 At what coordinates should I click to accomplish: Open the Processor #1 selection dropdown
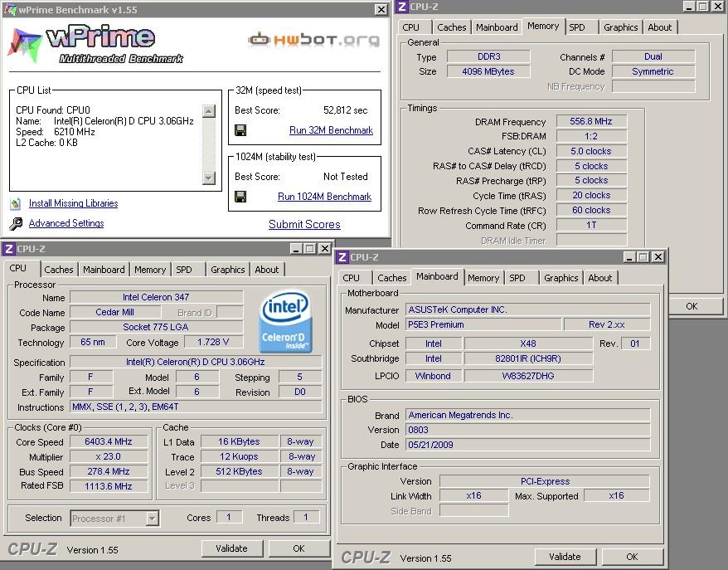(152, 519)
